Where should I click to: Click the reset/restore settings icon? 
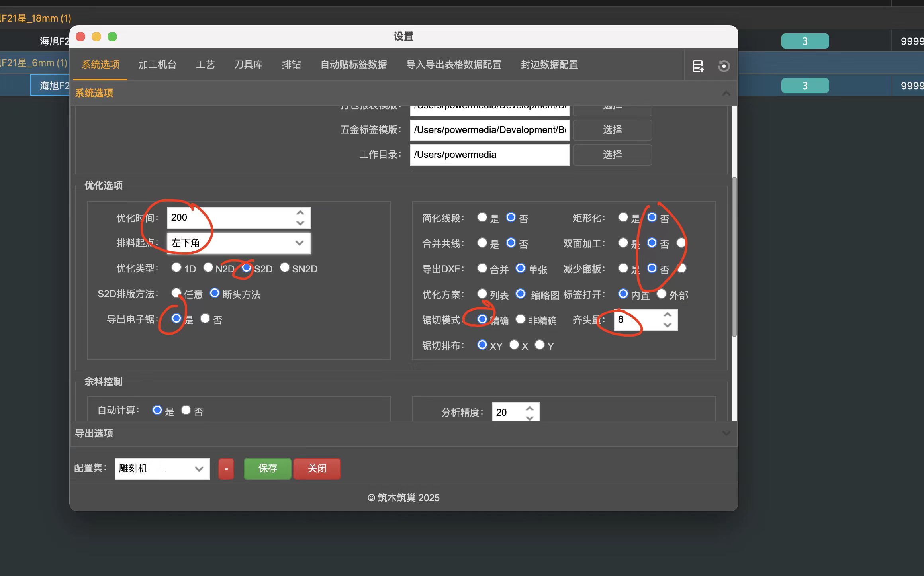[724, 66]
